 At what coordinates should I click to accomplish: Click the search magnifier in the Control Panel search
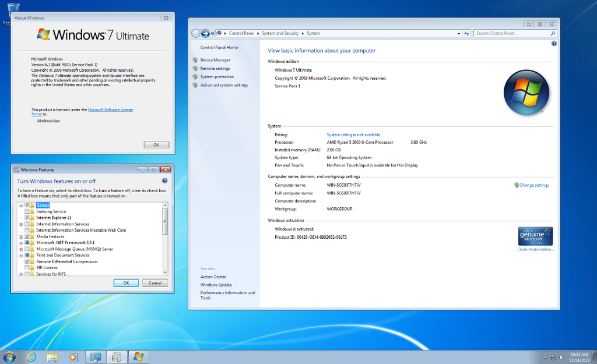pyautogui.click(x=553, y=33)
